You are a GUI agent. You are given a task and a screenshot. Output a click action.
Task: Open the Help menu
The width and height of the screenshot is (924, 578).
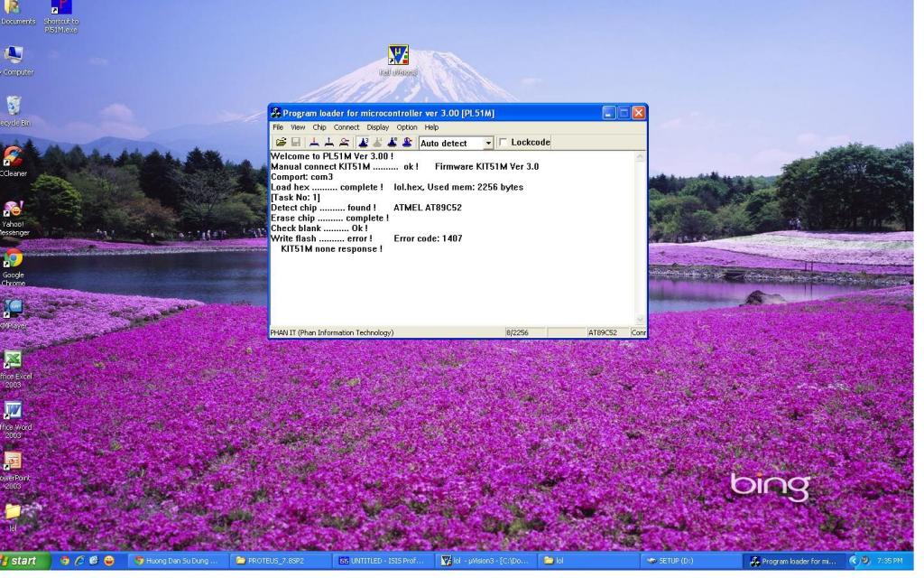pos(432,127)
